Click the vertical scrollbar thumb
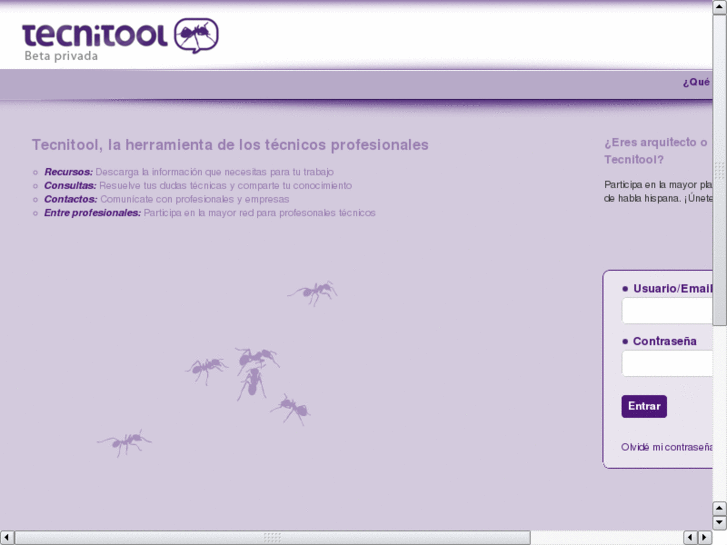This screenshot has width=727, height=545. click(720, 170)
